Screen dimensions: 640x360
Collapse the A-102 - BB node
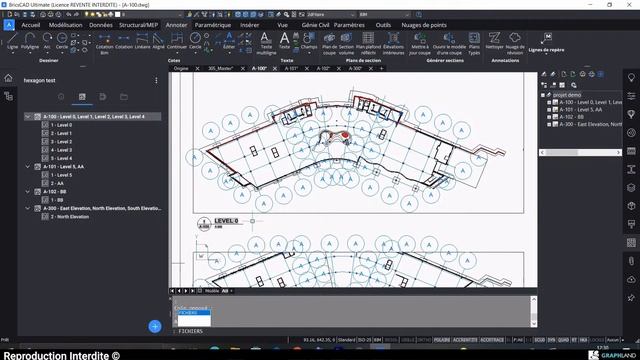pos(28,191)
